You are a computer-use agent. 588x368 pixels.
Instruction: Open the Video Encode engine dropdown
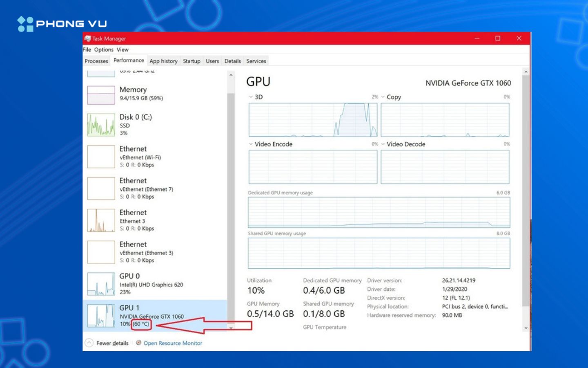(251, 144)
